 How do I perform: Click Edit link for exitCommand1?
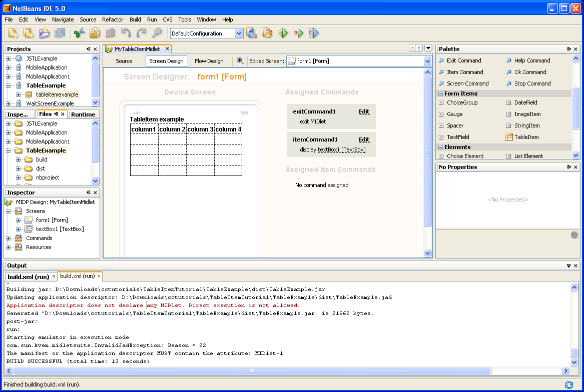(364, 111)
